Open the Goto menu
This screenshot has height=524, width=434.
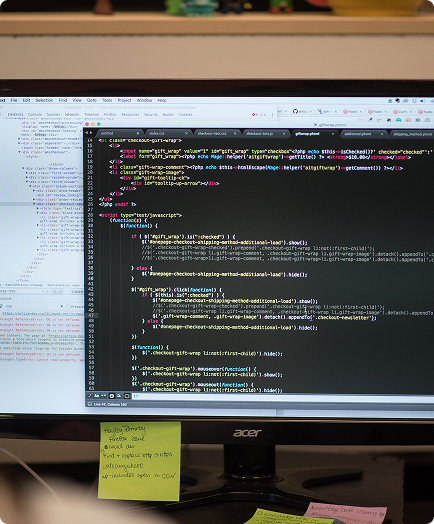[x=92, y=100]
